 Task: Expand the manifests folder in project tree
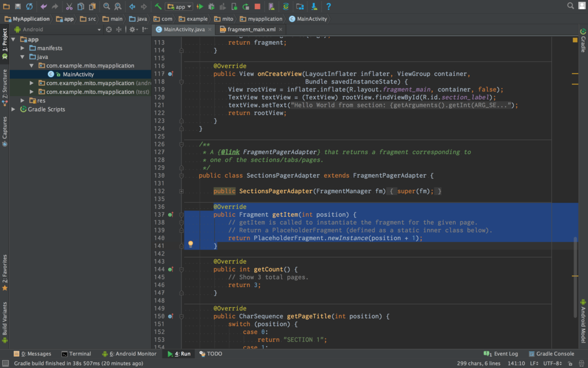click(x=23, y=48)
